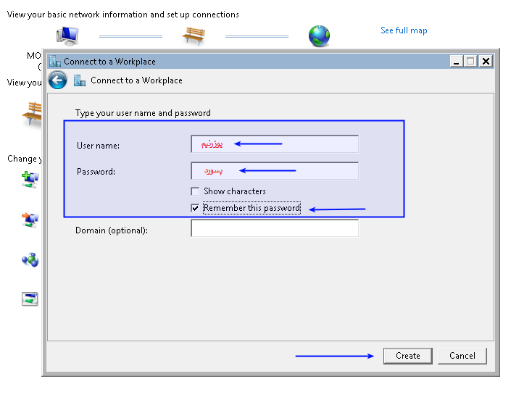Click the orange arrow connect-to-network icon
This screenshot has height=400, width=532.
(30, 220)
